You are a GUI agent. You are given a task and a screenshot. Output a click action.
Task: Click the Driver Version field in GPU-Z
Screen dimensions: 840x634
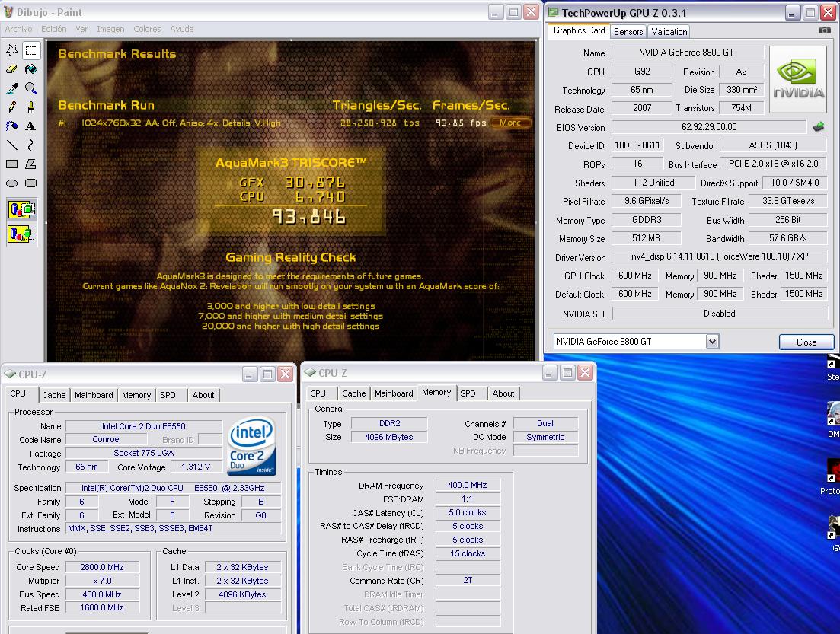pos(719,256)
